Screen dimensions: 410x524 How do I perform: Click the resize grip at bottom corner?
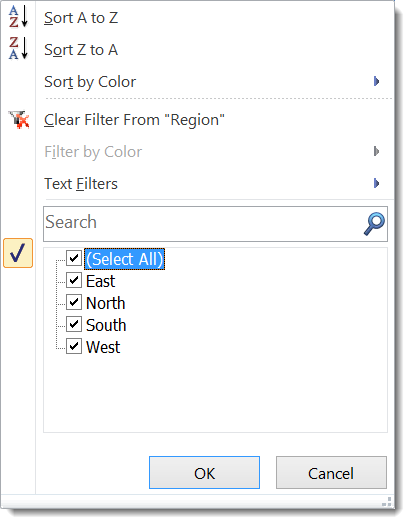pyautogui.click(x=387, y=502)
